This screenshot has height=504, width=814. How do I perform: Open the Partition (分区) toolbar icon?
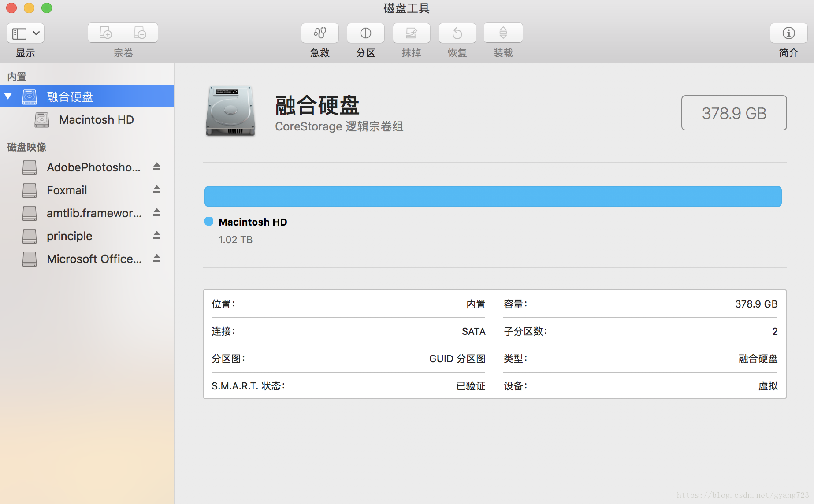point(365,33)
